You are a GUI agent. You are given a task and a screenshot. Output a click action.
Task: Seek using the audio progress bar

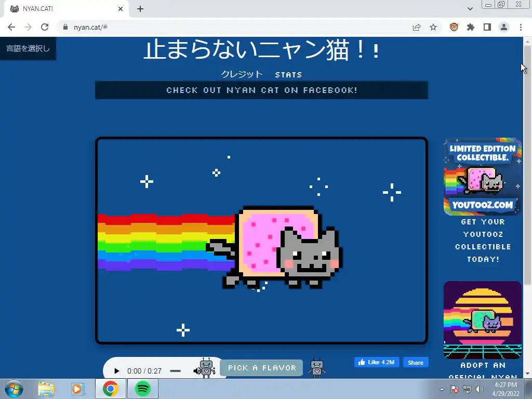tap(176, 371)
